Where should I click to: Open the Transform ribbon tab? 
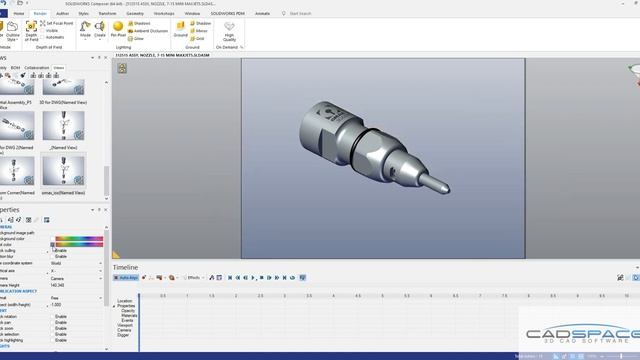(107, 13)
